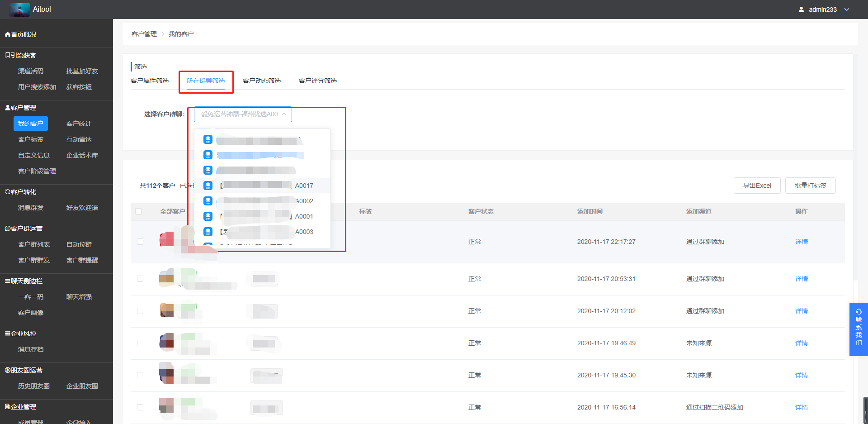Image resolution: width=868 pixels, height=424 pixels.
Task: Open 用户搜索添加 in sidebar
Action: click(37, 87)
